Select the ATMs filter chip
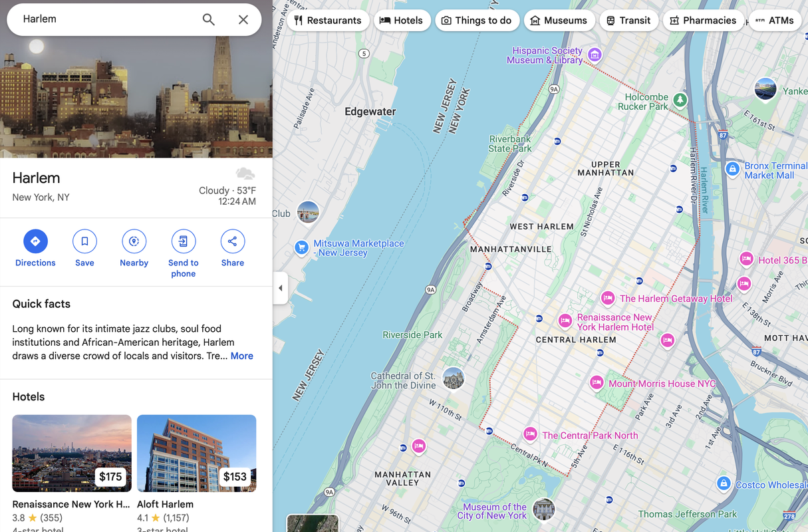This screenshot has width=808, height=532. click(x=775, y=20)
